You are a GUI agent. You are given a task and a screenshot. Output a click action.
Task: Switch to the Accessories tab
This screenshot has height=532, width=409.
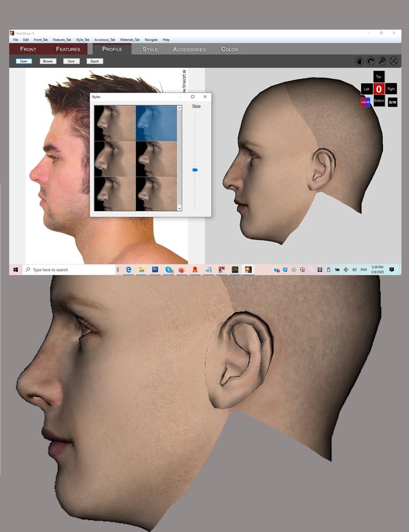(189, 50)
